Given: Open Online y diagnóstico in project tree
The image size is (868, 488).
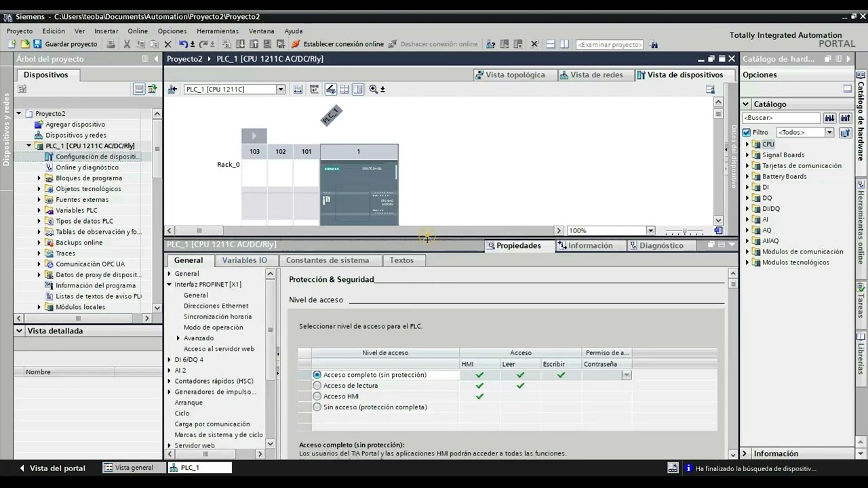Looking at the screenshot, I should (87, 167).
